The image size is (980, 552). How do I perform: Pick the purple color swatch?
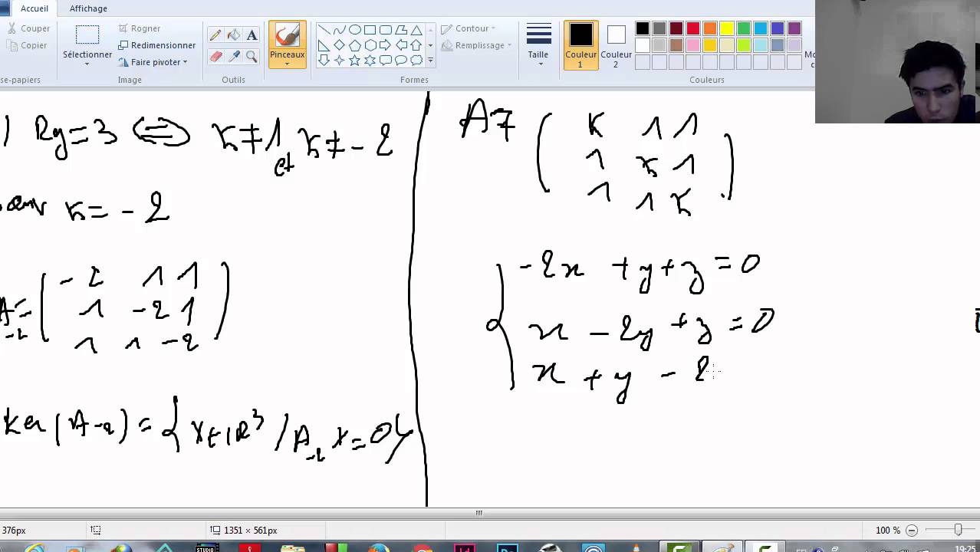tap(794, 29)
